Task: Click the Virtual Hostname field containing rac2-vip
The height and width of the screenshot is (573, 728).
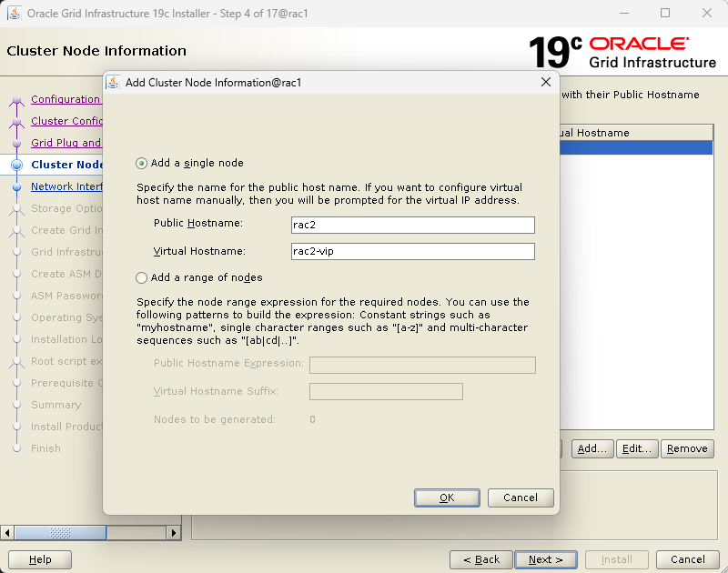Action: coord(413,251)
